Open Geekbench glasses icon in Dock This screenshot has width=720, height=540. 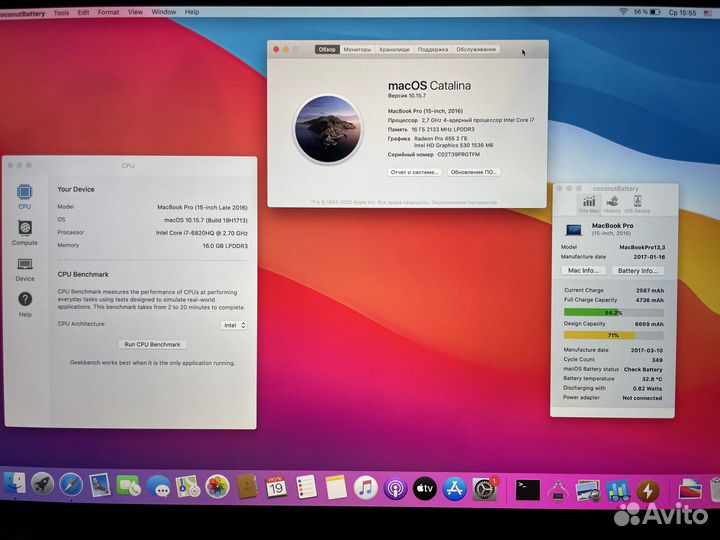[x=618, y=491]
